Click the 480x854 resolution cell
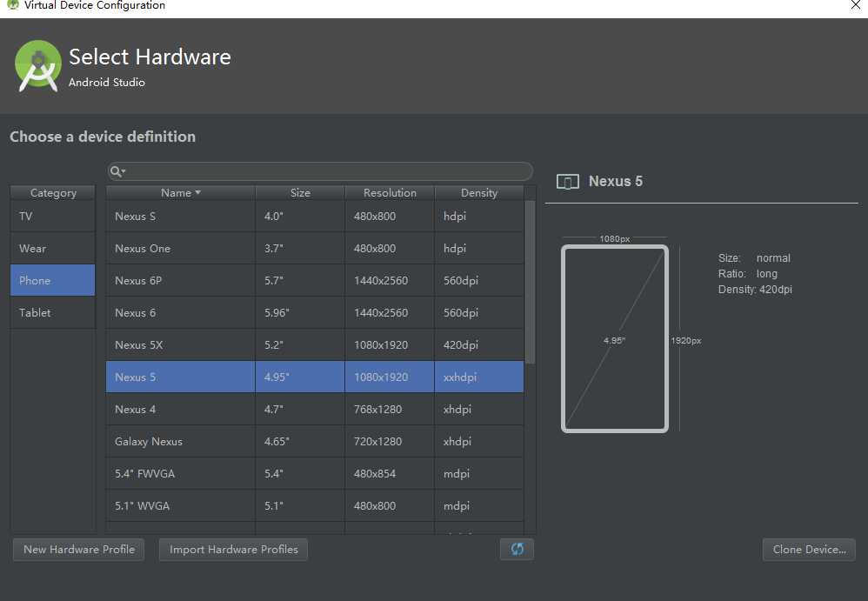This screenshot has width=868, height=601. [x=390, y=473]
